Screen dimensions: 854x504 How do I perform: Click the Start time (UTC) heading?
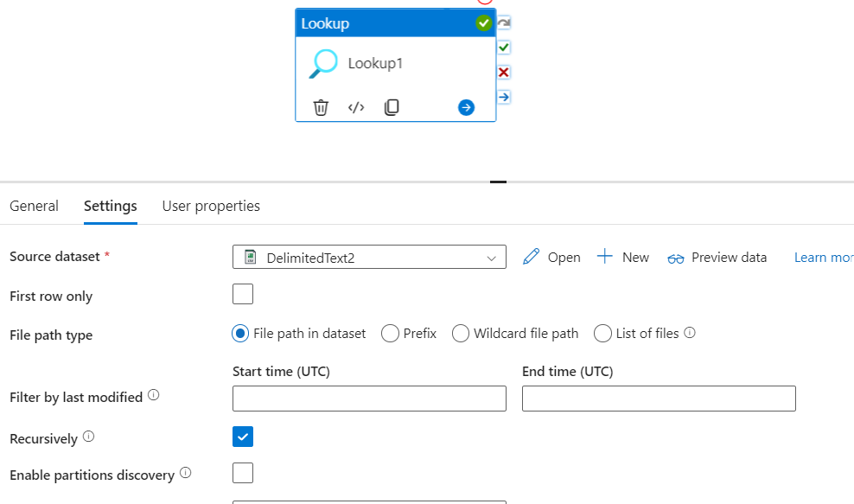point(281,372)
